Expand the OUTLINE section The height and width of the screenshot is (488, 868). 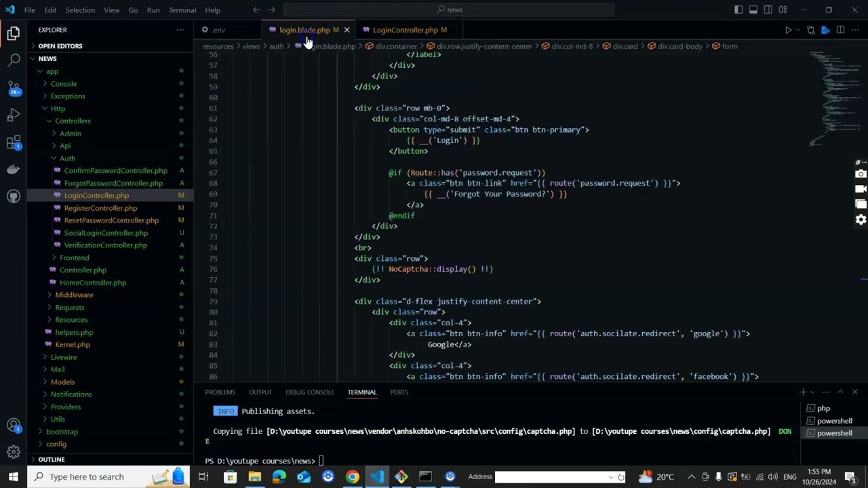pyautogui.click(x=52, y=460)
